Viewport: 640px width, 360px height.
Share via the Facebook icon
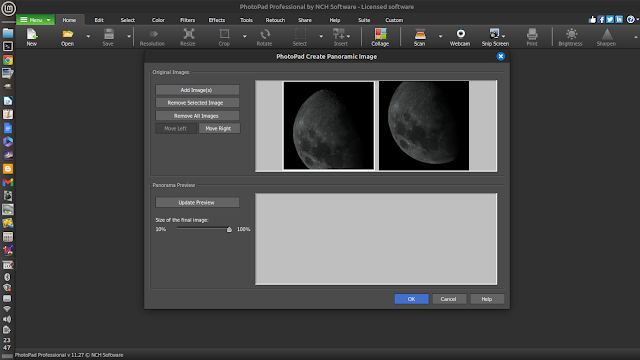(601, 19)
